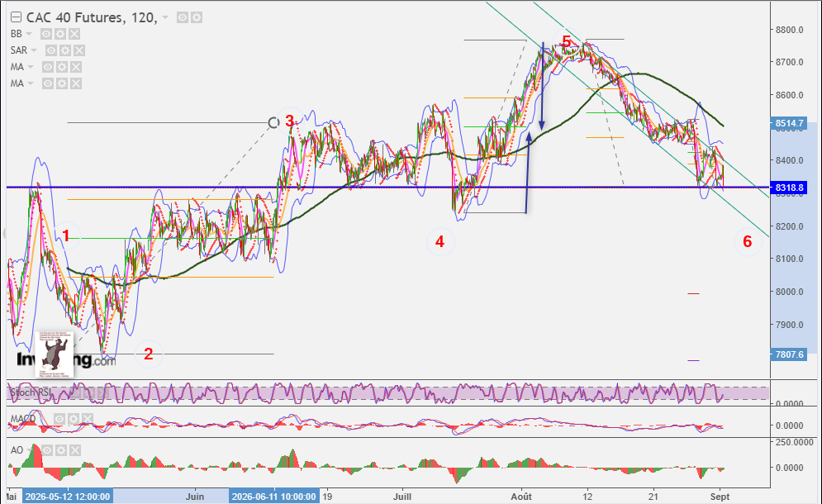Screen dimensions: 822x504
Task: Remove the AO indicator with X icon
Action: [x=75, y=450]
